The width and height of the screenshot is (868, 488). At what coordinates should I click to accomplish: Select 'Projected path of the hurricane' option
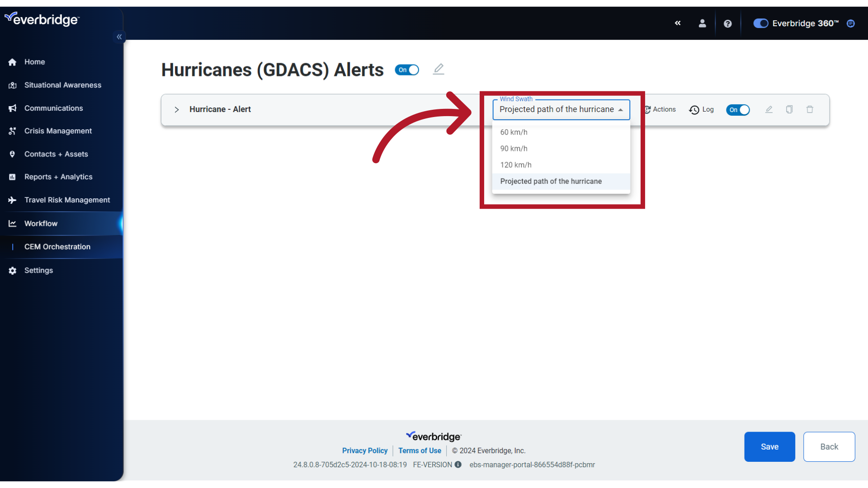pos(551,181)
